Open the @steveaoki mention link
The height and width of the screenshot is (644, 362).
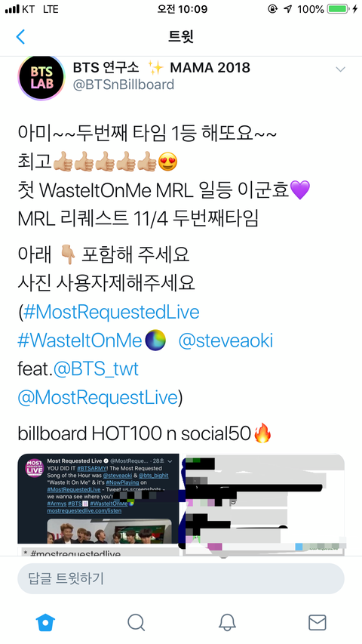pos(225,340)
